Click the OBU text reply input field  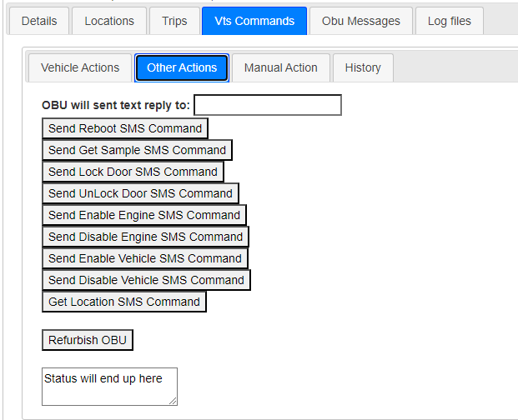268,105
